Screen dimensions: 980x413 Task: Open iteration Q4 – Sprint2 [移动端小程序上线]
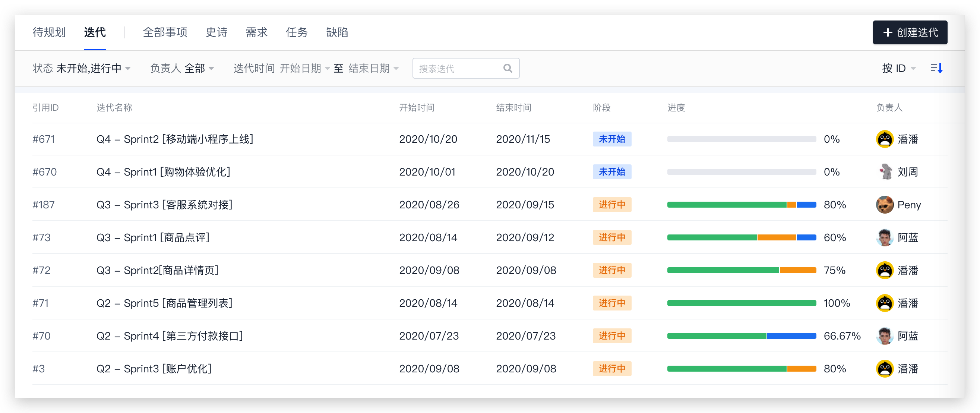(175, 139)
